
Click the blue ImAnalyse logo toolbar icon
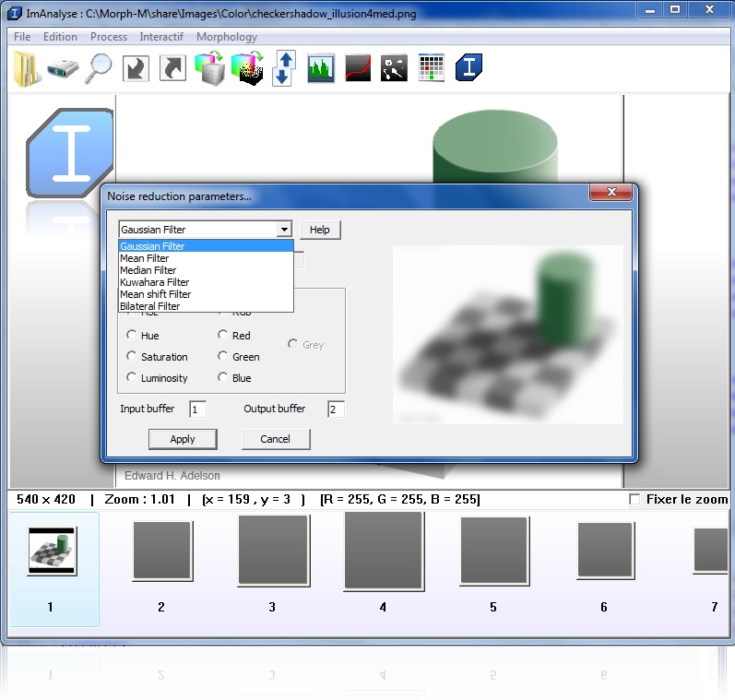point(468,67)
